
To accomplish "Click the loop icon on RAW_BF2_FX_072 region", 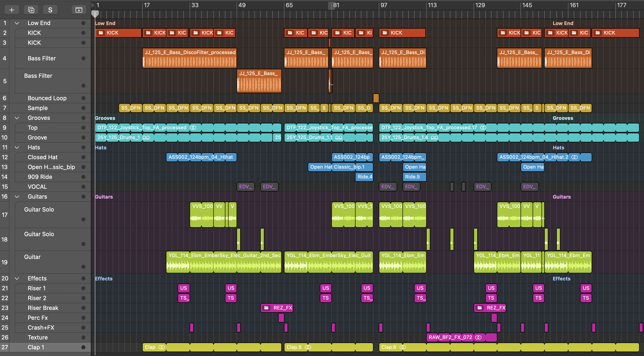I will coord(478,337).
